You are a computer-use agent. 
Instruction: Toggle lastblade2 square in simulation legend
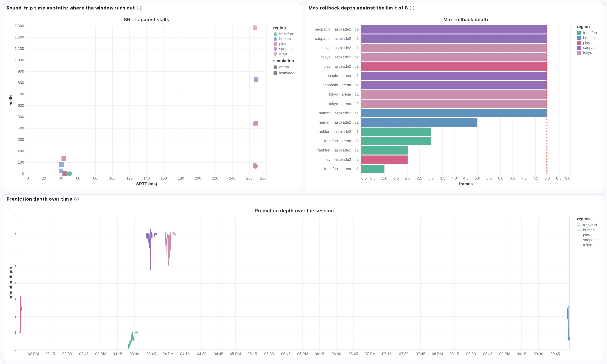(275, 73)
